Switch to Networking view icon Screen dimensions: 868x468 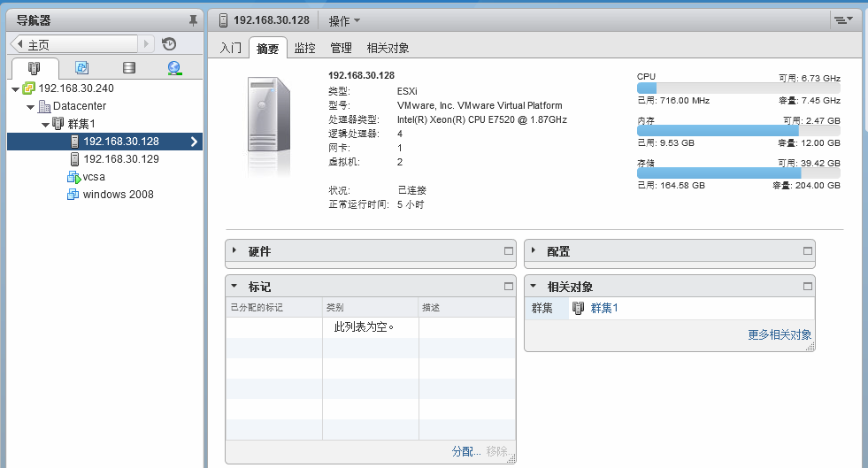point(175,68)
